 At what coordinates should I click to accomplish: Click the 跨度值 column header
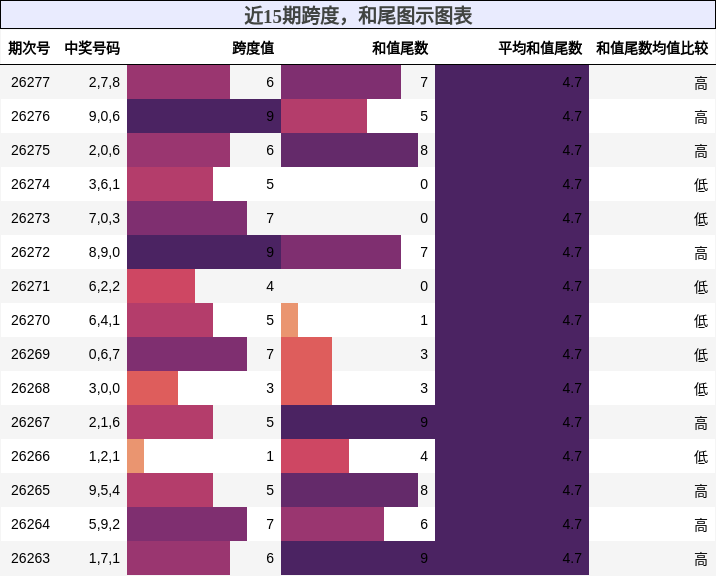[253, 48]
